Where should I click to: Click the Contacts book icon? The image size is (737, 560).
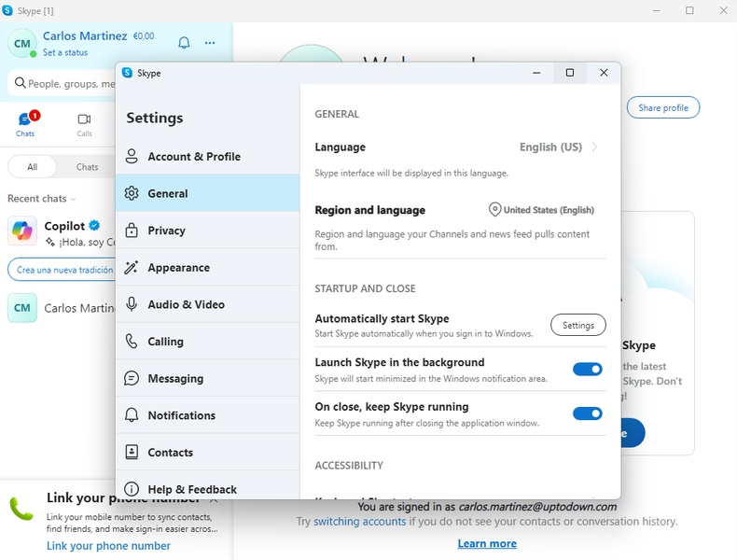132,452
